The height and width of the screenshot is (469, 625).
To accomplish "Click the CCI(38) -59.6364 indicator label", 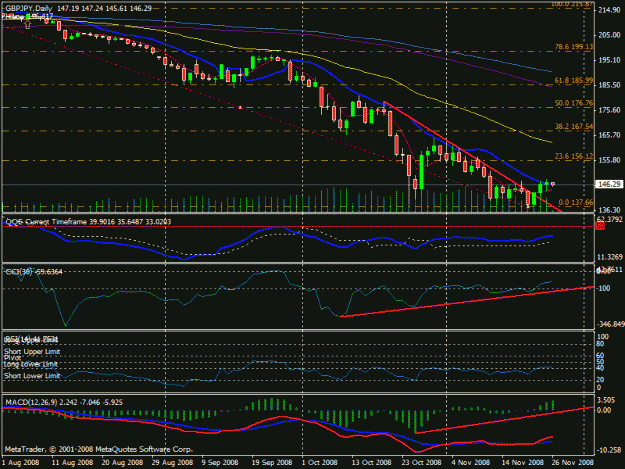I will [x=33, y=272].
